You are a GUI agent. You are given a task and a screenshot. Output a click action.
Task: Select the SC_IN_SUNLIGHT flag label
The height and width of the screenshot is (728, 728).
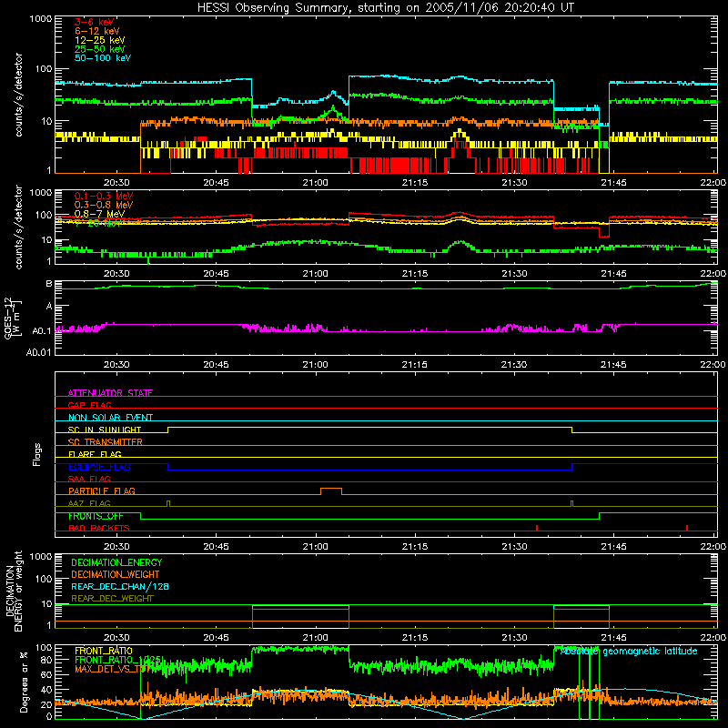tap(105, 430)
